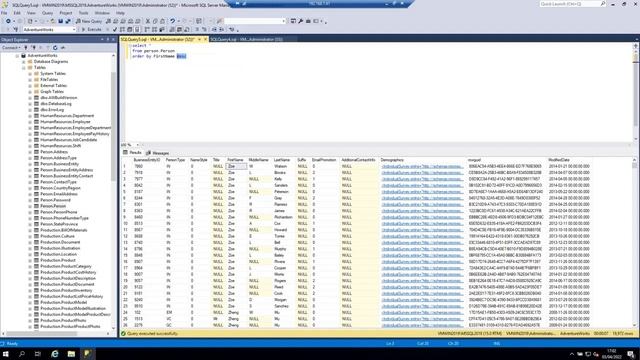The width and height of the screenshot is (640, 360).
Task: Click the SSMS icon in the taskbar
Action: pyautogui.click(x=87, y=353)
